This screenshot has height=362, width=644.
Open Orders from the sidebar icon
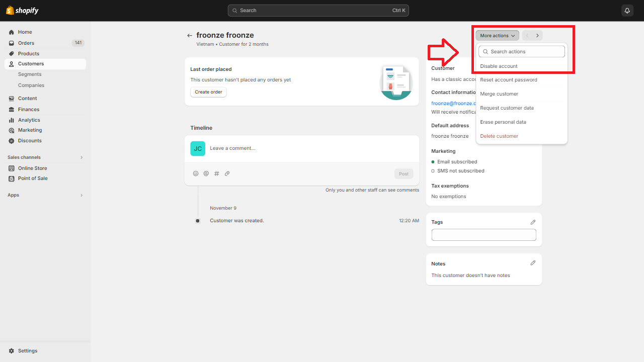click(11, 43)
